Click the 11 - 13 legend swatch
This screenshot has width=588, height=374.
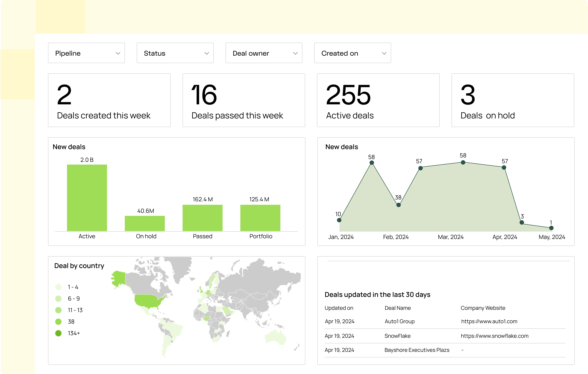[x=58, y=310]
